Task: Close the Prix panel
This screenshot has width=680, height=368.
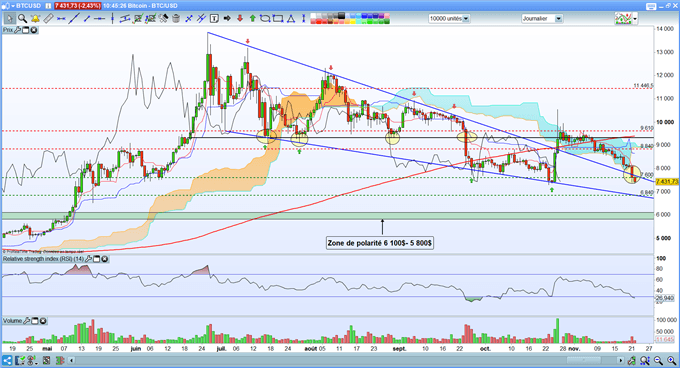Action: click(33, 30)
